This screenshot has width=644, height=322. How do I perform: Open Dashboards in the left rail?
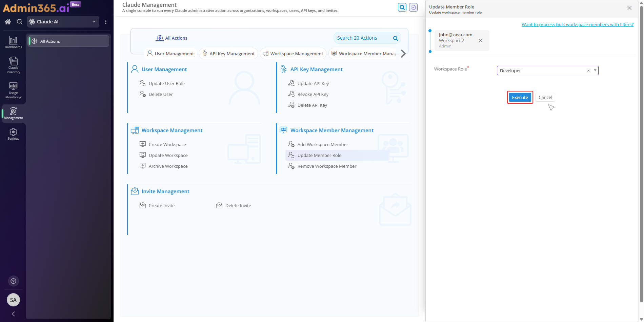[x=13, y=42]
